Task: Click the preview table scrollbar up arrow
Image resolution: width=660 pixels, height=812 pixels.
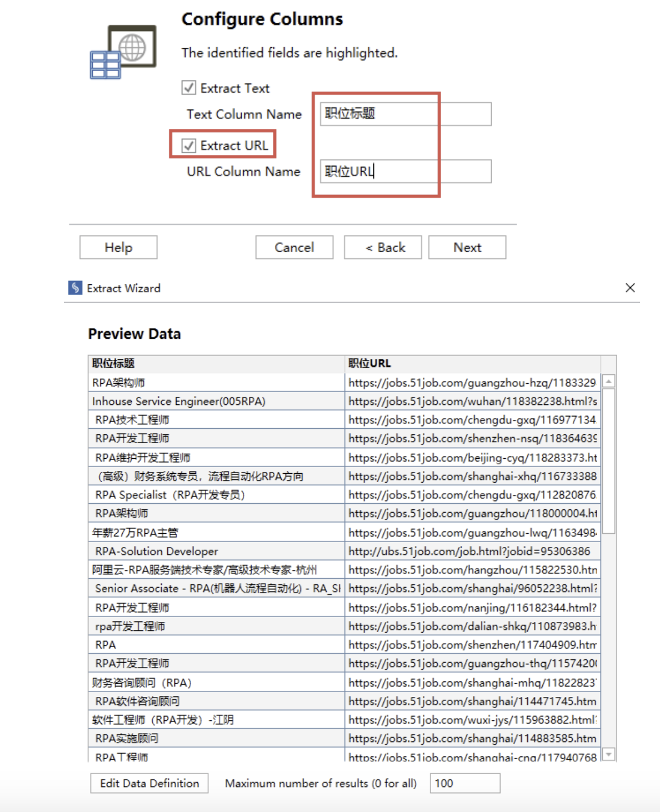Action: point(609,380)
